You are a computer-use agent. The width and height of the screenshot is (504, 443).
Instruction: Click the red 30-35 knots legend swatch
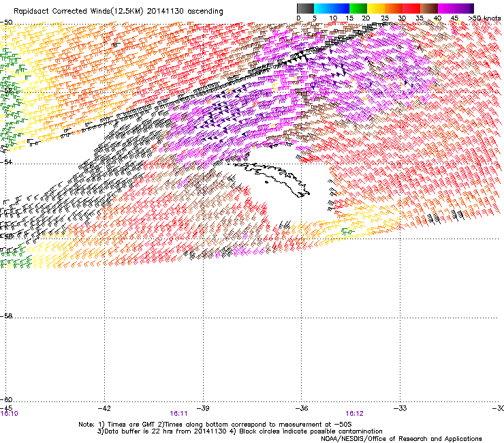pos(411,8)
